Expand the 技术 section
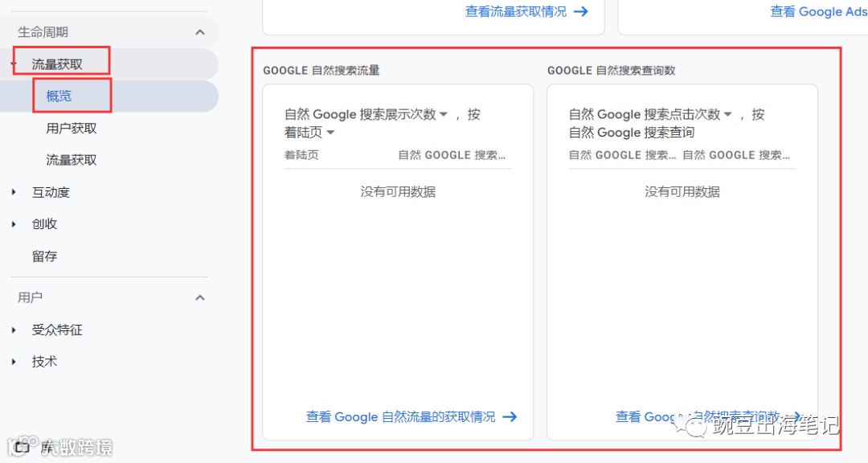The height and width of the screenshot is (463, 868). click(14, 362)
